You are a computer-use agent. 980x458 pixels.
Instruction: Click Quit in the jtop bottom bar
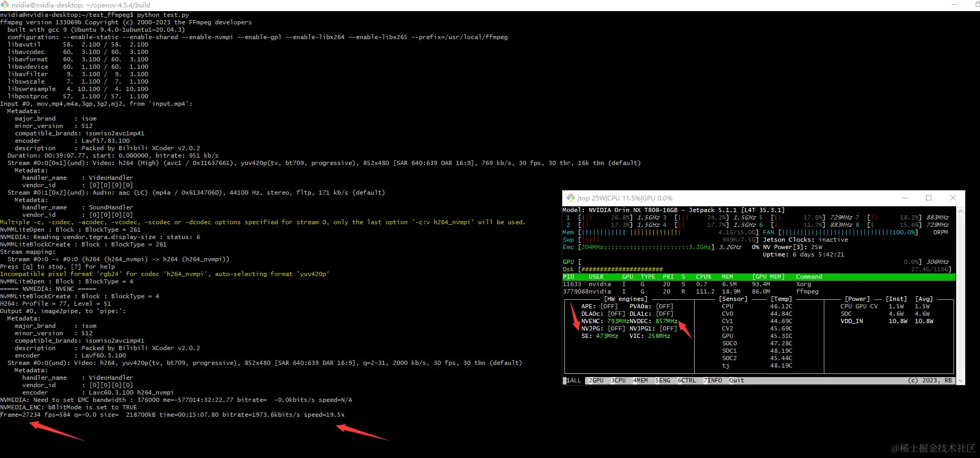point(736,380)
